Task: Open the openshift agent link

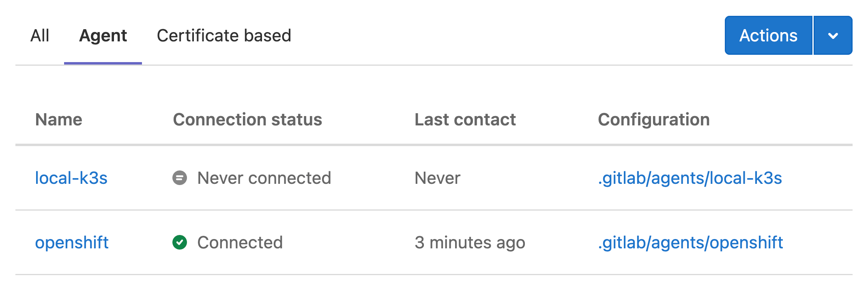Action: [72, 243]
